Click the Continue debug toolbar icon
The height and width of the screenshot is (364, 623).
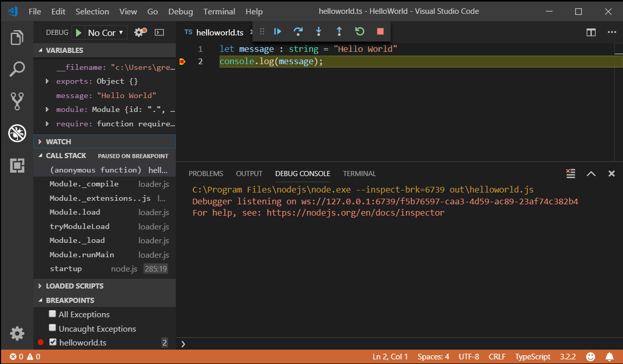point(277,31)
